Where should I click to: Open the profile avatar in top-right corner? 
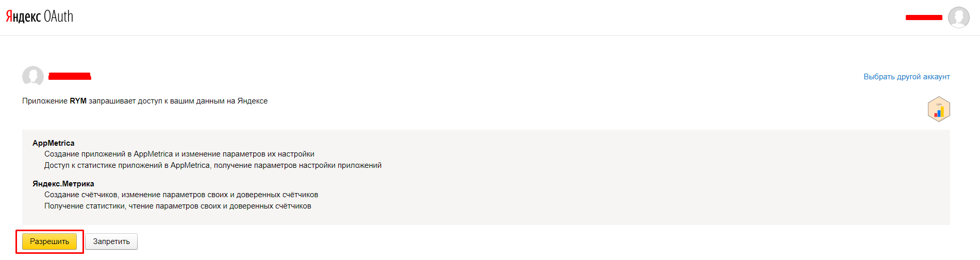[958, 18]
